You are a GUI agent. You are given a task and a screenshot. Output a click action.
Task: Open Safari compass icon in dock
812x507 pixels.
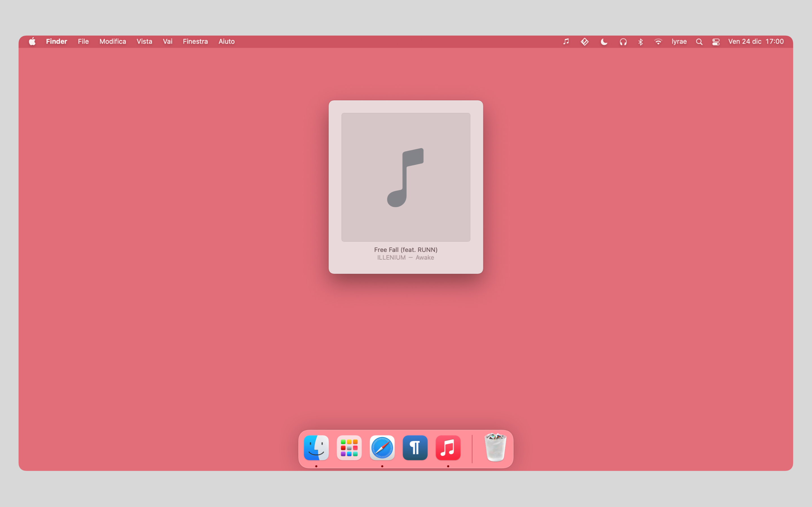pyautogui.click(x=382, y=448)
